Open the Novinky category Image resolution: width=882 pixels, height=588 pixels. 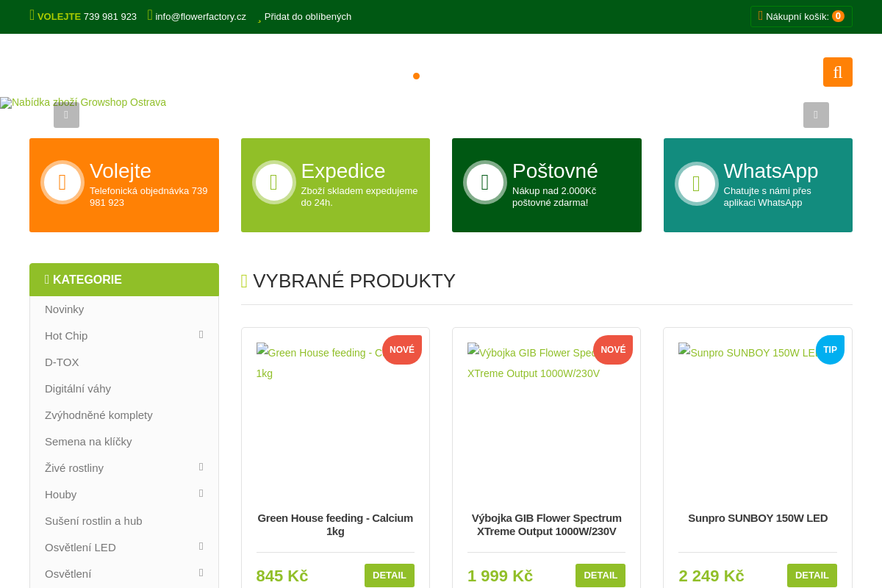65,309
